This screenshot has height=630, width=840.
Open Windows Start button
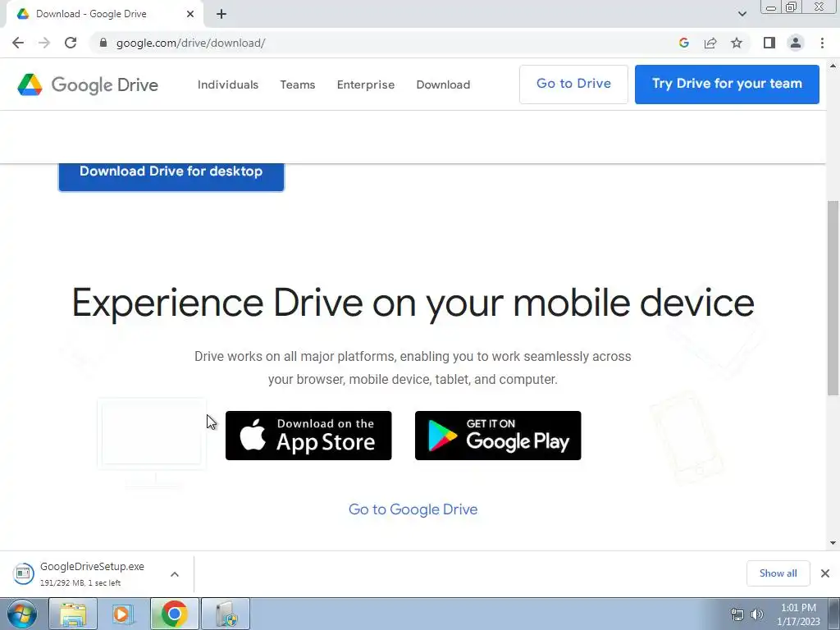(22, 614)
